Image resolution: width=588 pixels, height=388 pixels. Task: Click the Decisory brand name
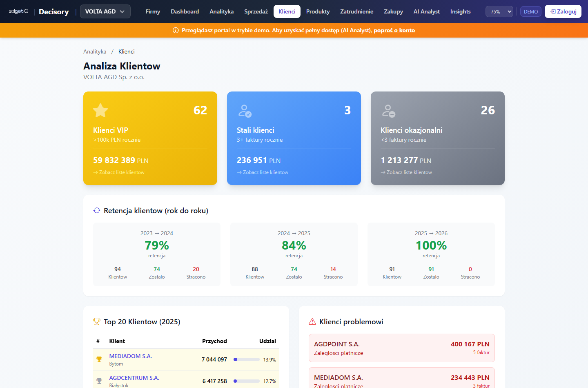click(54, 11)
